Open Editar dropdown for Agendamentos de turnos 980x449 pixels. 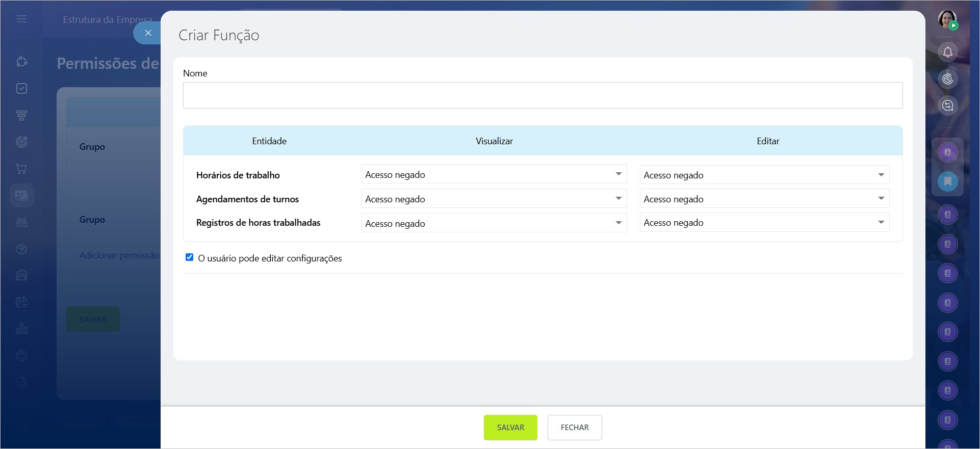coord(764,199)
